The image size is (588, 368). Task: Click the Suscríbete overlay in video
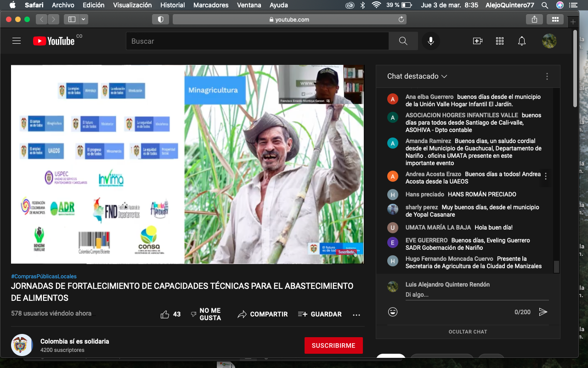pyautogui.click(x=347, y=252)
